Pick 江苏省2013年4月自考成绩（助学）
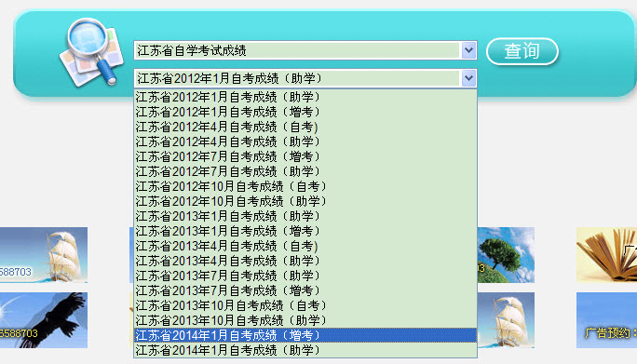 [x=305, y=261]
